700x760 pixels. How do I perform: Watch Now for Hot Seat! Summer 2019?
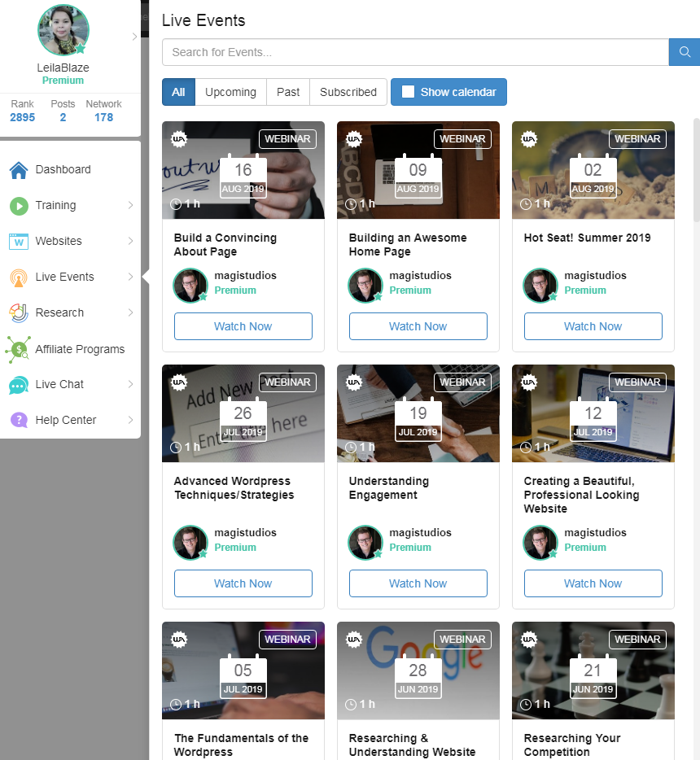[593, 326]
